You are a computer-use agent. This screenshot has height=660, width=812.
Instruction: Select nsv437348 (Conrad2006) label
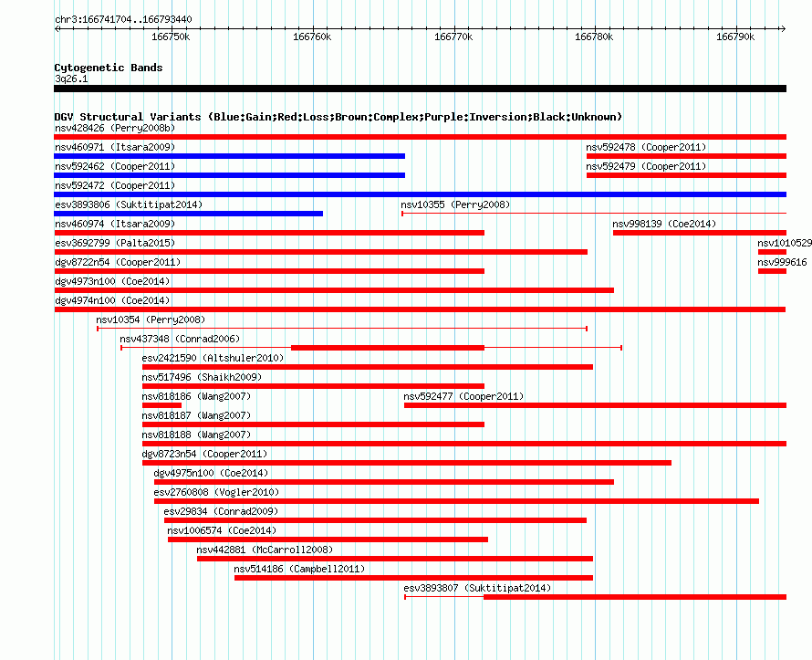(181, 339)
